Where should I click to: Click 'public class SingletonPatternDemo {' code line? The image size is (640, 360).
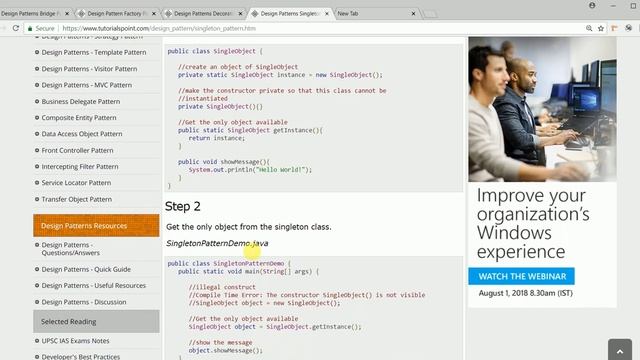(x=229, y=263)
